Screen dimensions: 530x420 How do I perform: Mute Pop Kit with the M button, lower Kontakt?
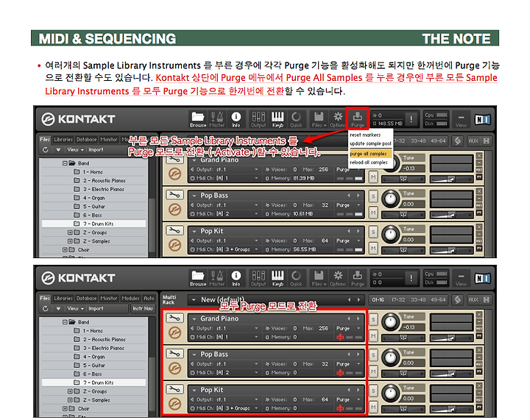click(373, 407)
